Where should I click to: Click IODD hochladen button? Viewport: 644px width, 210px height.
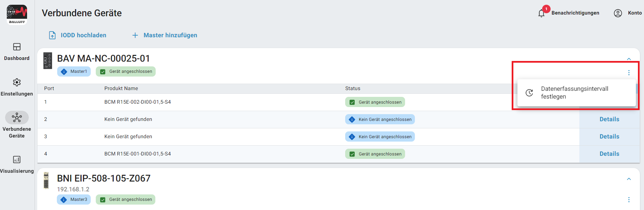78,35
